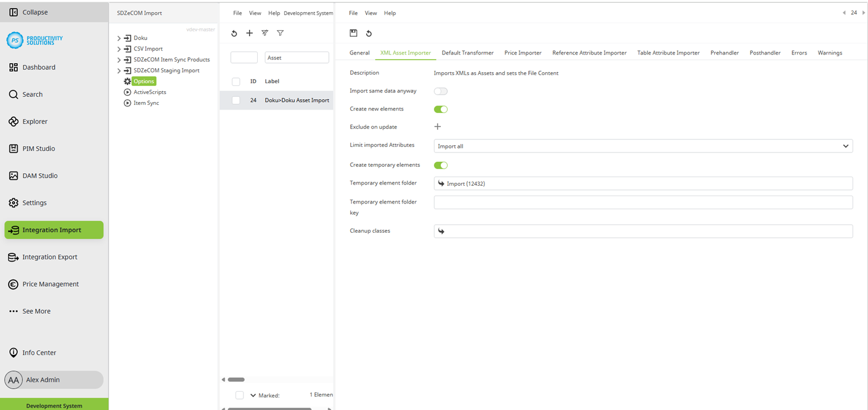The width and height of the screenshot is (868, 410).
Task: Click the plus next to Exclude on update
Action: (437, 126)
